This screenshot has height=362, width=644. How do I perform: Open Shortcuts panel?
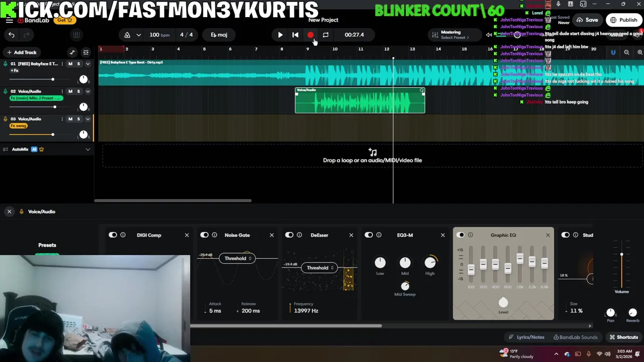624,337
